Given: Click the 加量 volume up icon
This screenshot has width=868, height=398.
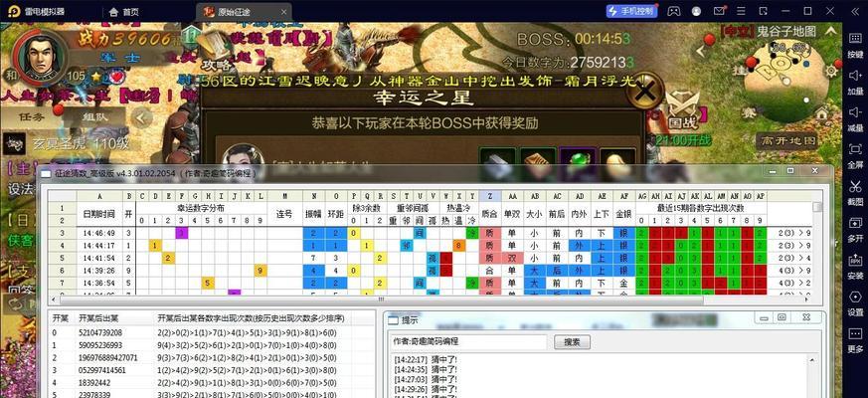Looking at the screenshot, I should pyautogui.click(x=855, y=80).
